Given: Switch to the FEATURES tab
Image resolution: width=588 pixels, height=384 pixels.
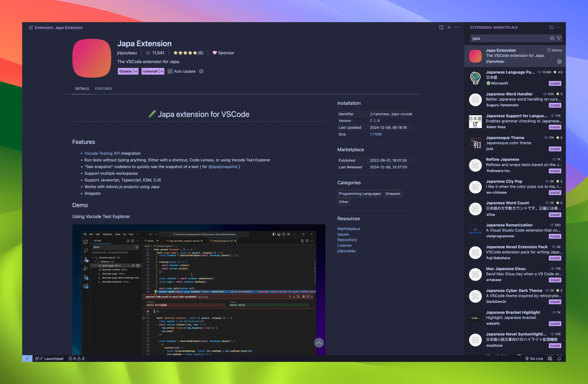Looking at the screenshot, I should (x=103, y=89).
